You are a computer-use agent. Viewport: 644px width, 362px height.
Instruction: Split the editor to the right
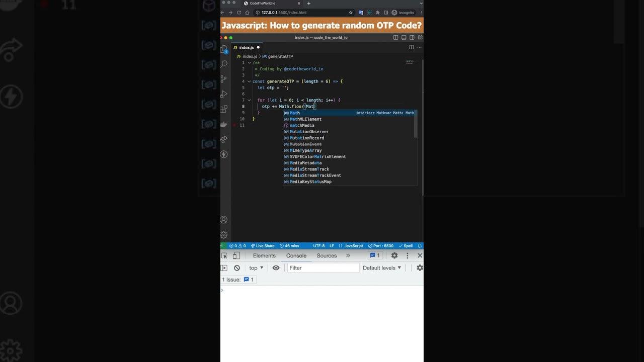(x=411, y=47)
